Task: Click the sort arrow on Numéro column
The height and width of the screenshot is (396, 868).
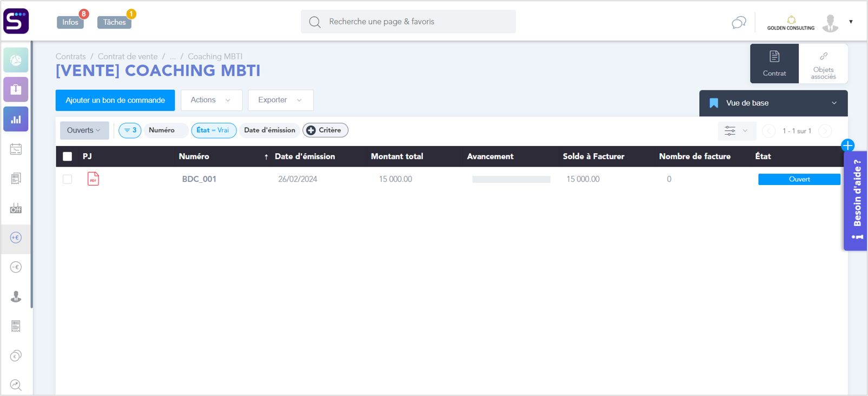Action: click(266, 157)
